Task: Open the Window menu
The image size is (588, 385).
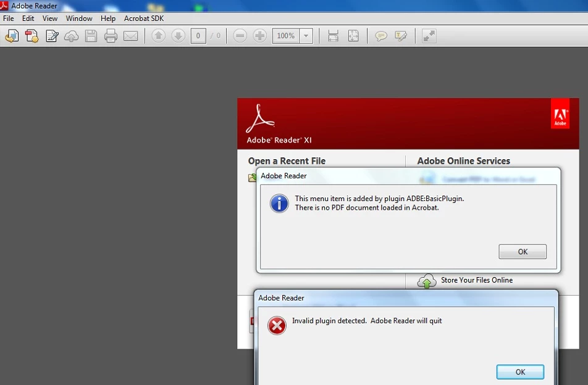Action: (79, 19)
